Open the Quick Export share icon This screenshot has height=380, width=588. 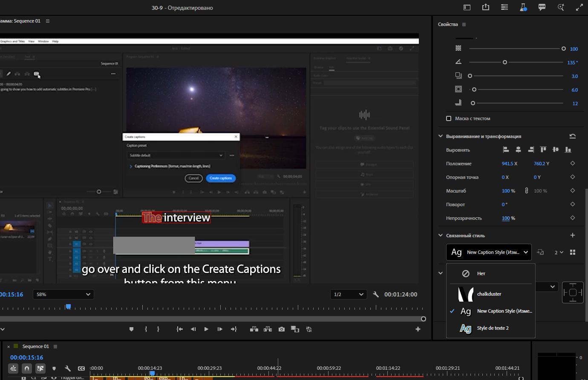pos(486,7)
